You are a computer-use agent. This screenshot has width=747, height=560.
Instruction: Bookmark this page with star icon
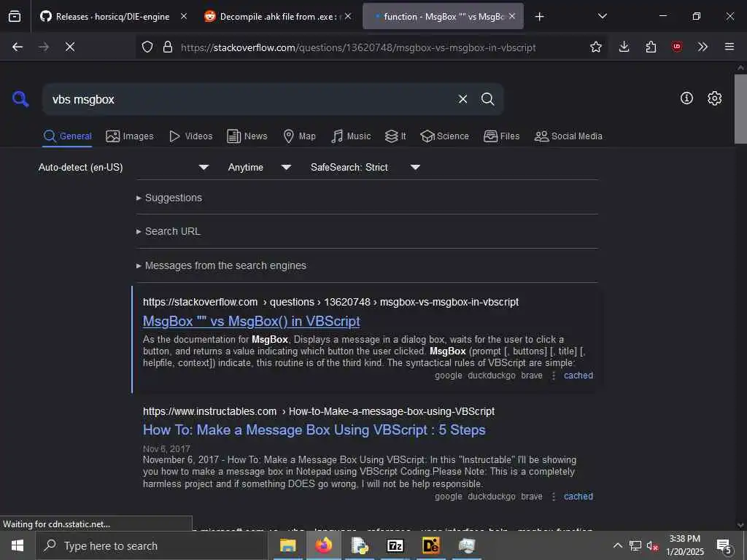[x=595, y=47]
